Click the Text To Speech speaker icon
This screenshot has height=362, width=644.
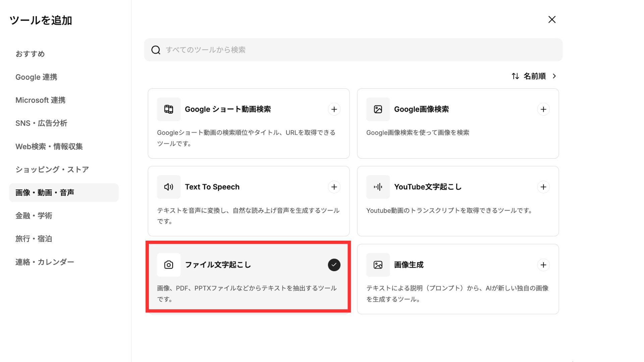pos(169,187)
